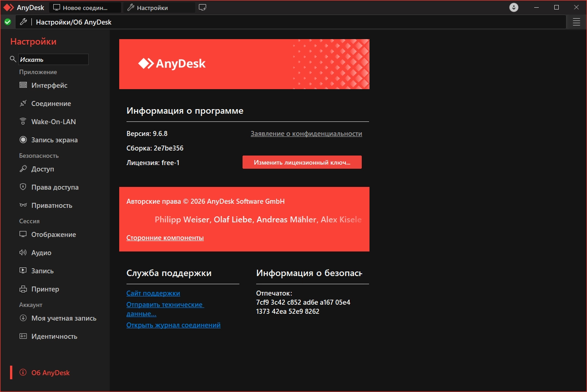Click the Отпечаток label

point(274,293)
